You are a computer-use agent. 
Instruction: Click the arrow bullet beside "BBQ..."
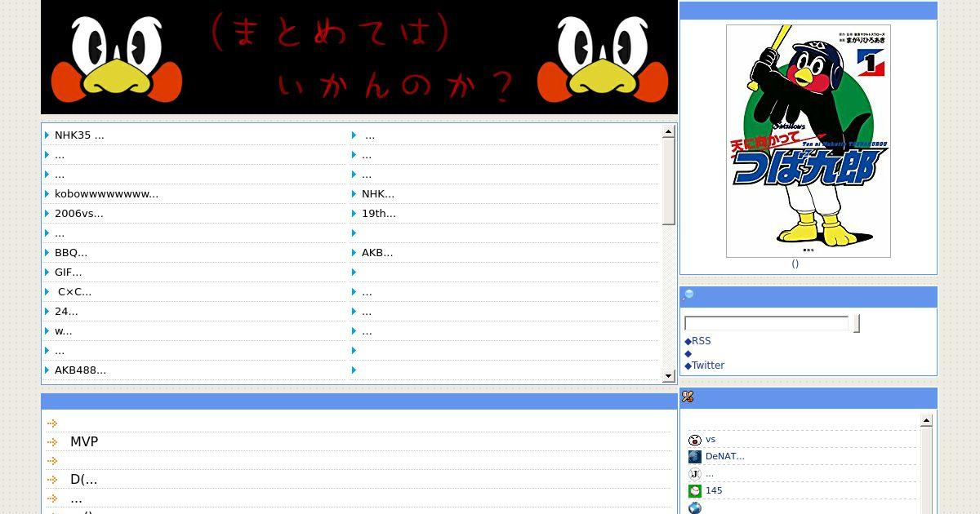coord(47,253)
